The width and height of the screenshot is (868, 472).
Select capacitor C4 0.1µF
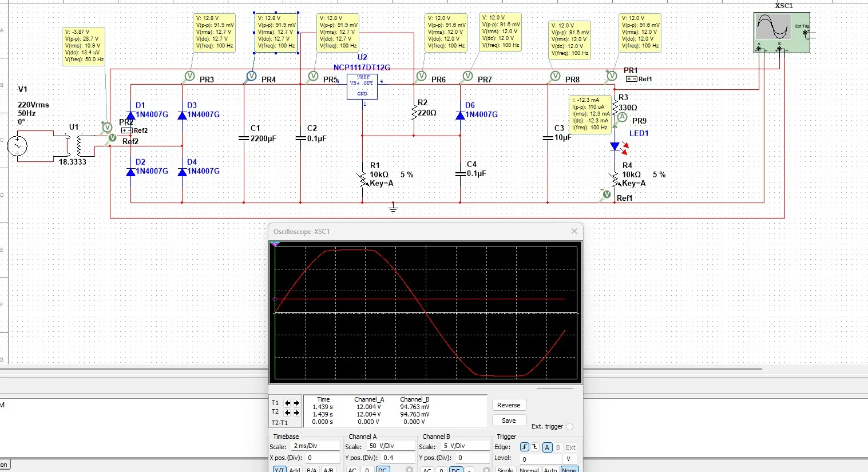[461, 173]
